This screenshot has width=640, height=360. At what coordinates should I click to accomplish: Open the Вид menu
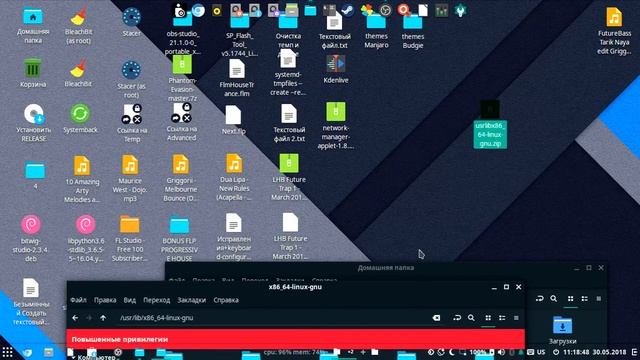(x=129, y=300)
